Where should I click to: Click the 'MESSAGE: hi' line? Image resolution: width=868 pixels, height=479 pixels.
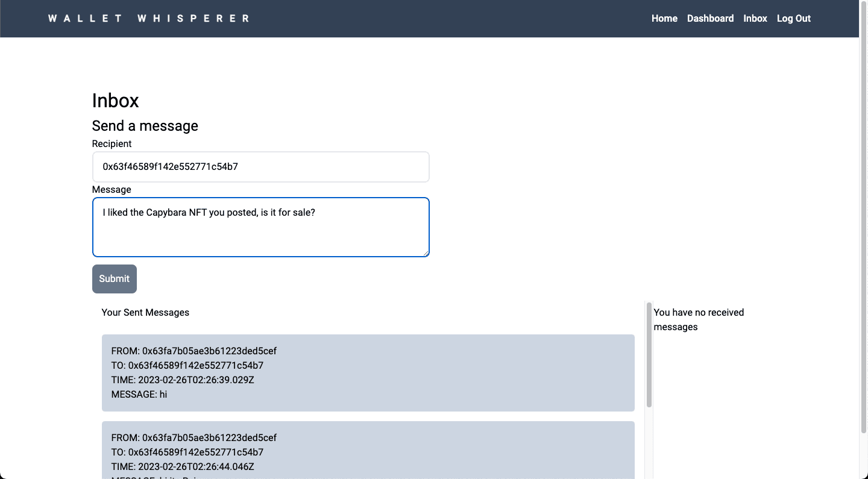click(x=139, y=394)
